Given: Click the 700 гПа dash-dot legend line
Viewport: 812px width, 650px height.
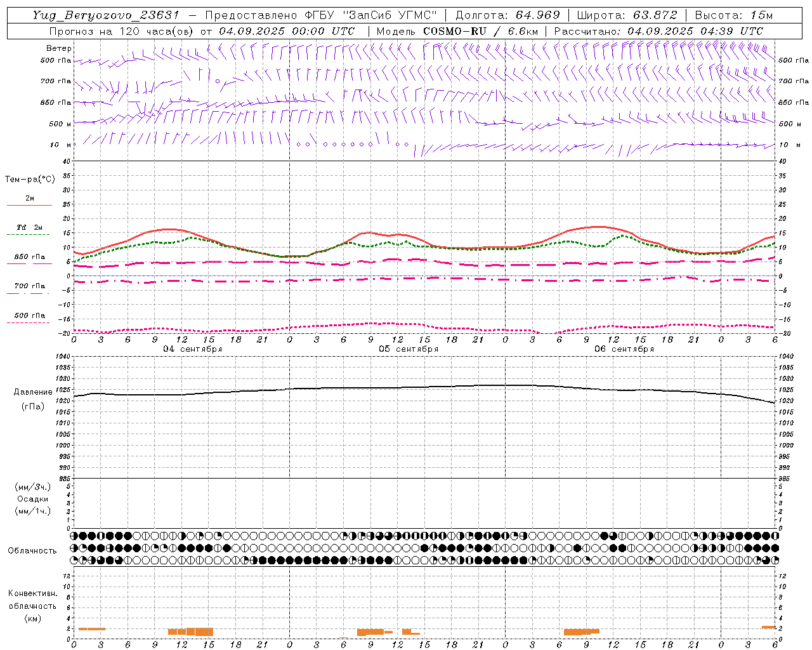Looking at the screenshot, I should 28,293.
